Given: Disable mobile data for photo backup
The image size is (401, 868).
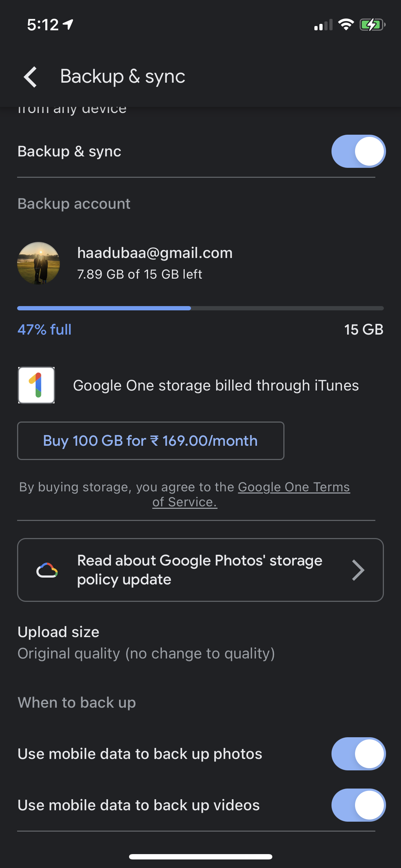Looking at the screenshot, I should tap(358, 754).
